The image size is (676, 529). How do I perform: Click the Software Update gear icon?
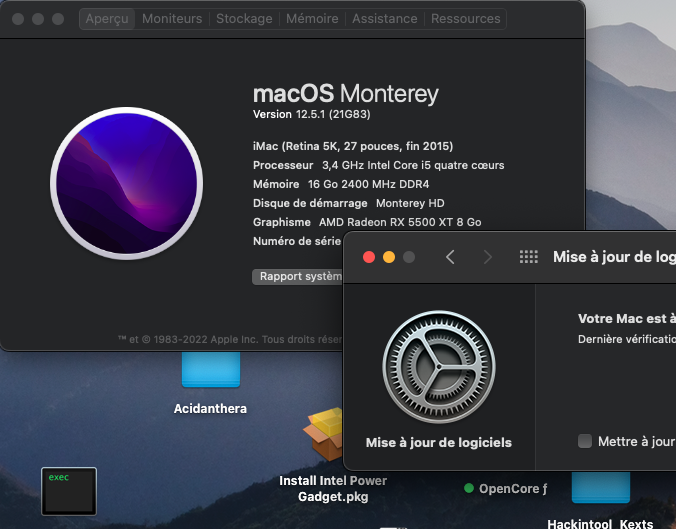click(439, 367)
